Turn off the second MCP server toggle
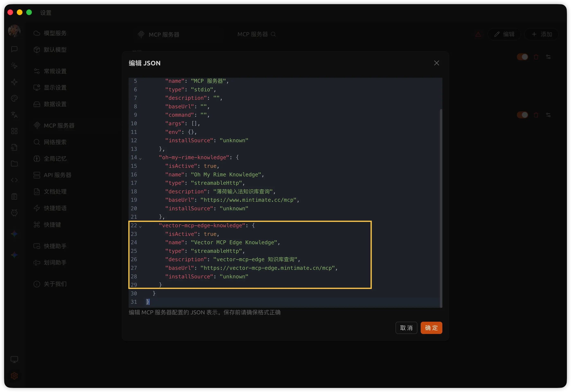The width and height of the screenshot is (571, 392). click(523, 115)
